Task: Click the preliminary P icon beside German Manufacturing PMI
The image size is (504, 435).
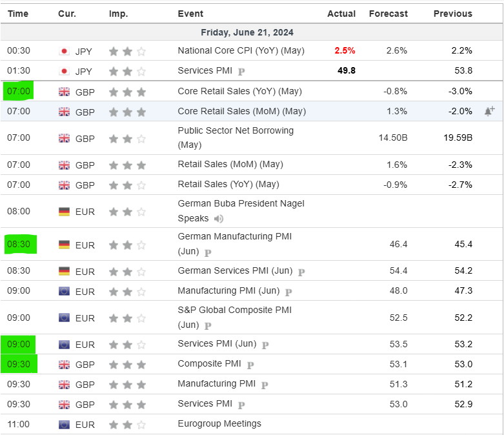Action: [x=208, y=253]
